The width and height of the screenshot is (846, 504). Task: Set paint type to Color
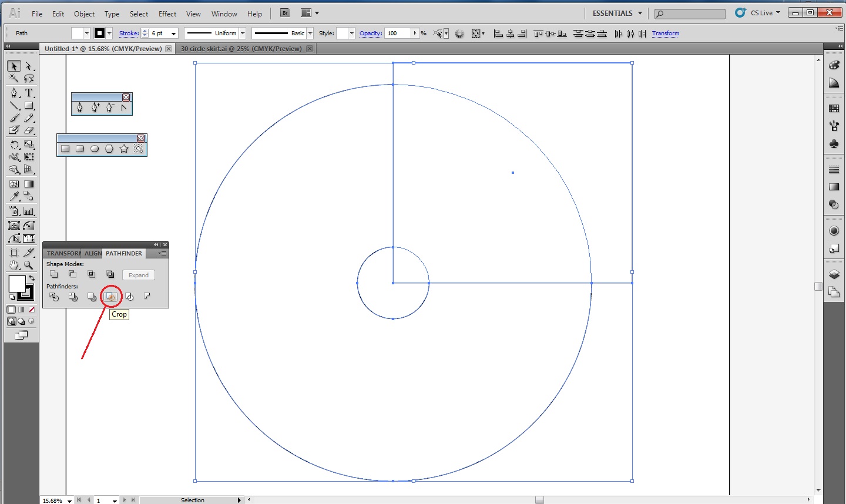pos(11,310)
